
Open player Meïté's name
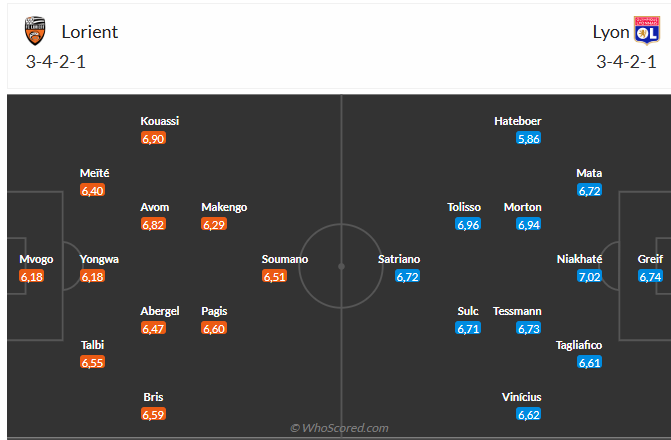[94, 173]
